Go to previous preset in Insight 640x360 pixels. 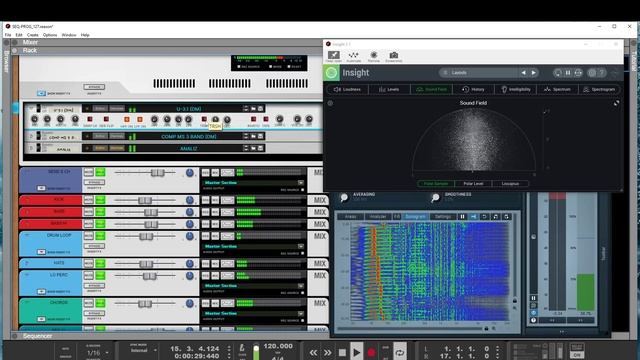523,73
